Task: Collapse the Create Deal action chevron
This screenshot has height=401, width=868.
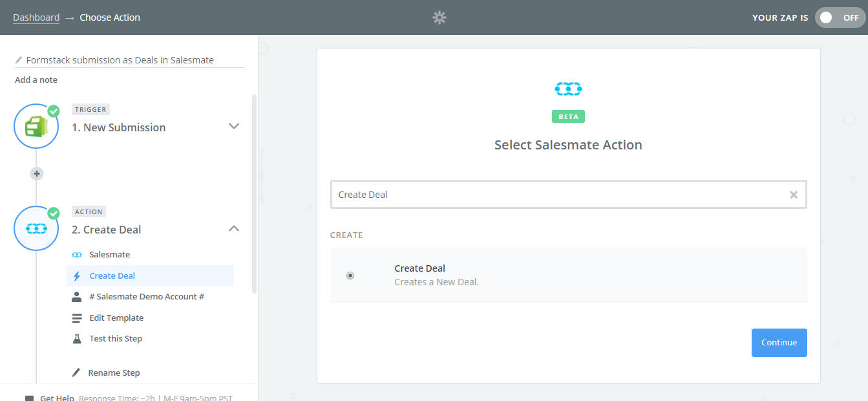Action: (235, 228)
